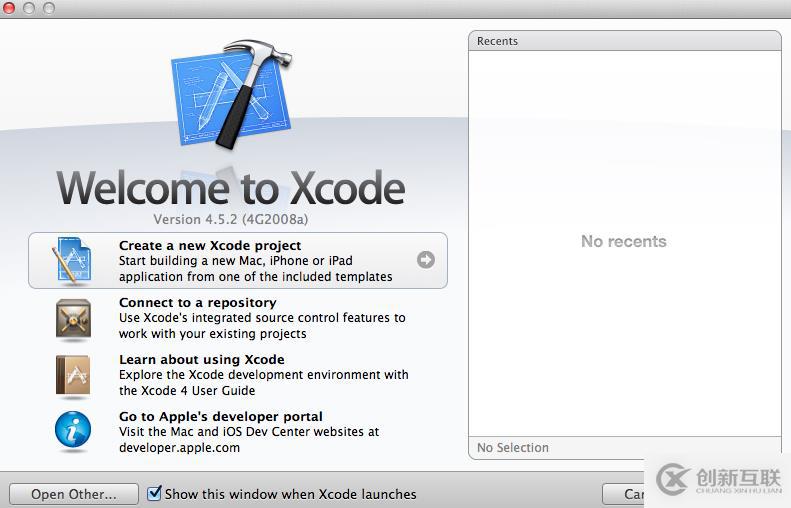Click 'Show this window when Xcode launches' label
This screenshot has width=791, height=508.
click(291, 494)
